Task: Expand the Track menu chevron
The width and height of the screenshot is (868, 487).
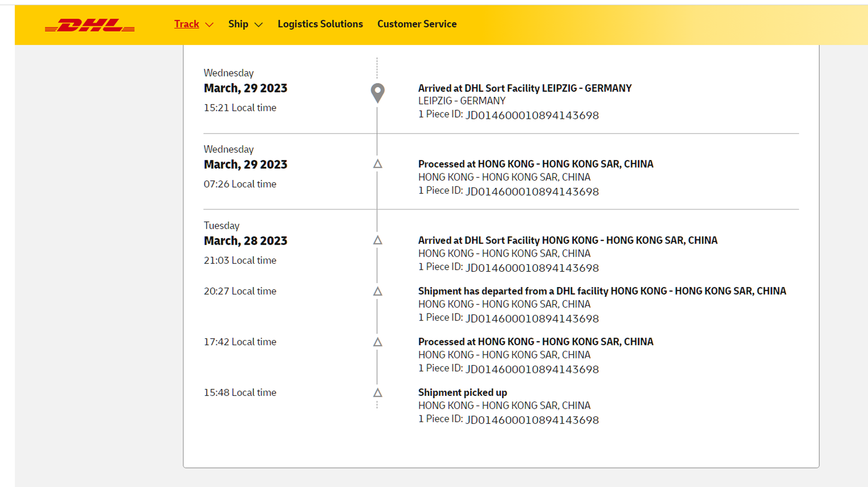Action: click(209, 25)
